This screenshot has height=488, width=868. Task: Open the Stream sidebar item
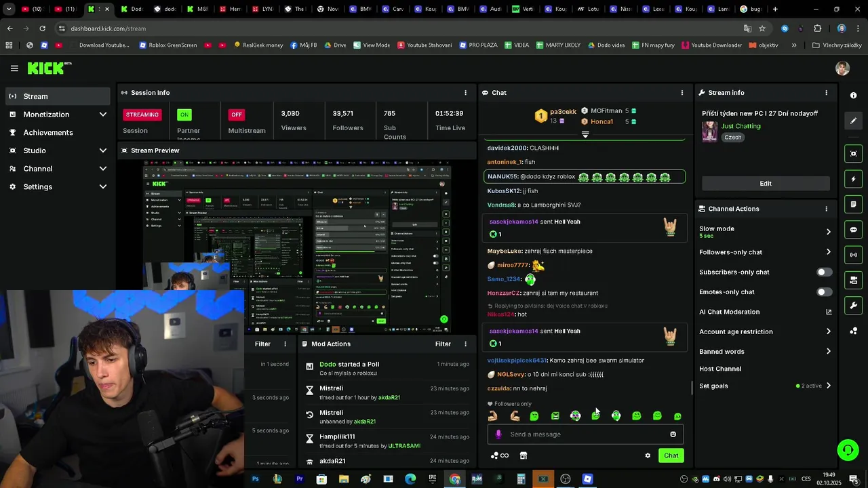point(58,96)
